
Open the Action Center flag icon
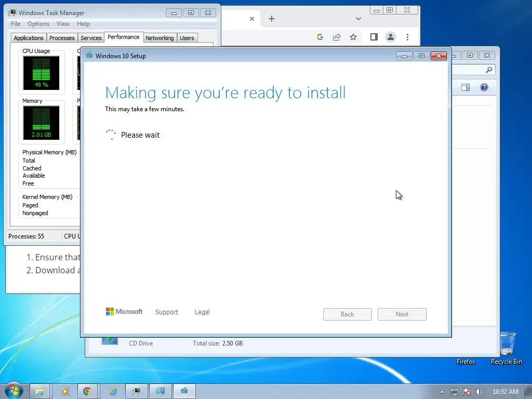click(467, 392)
